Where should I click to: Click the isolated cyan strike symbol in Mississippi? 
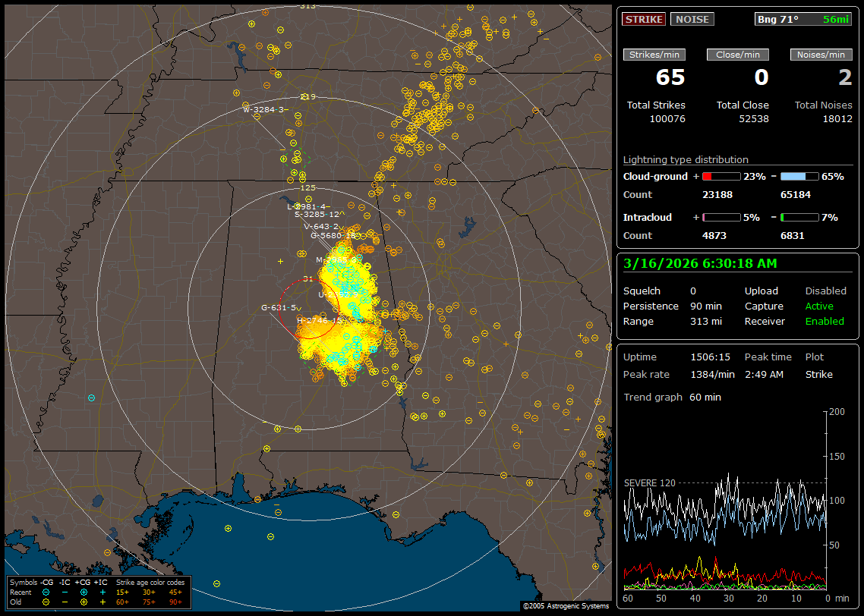[x=91, y=398]
